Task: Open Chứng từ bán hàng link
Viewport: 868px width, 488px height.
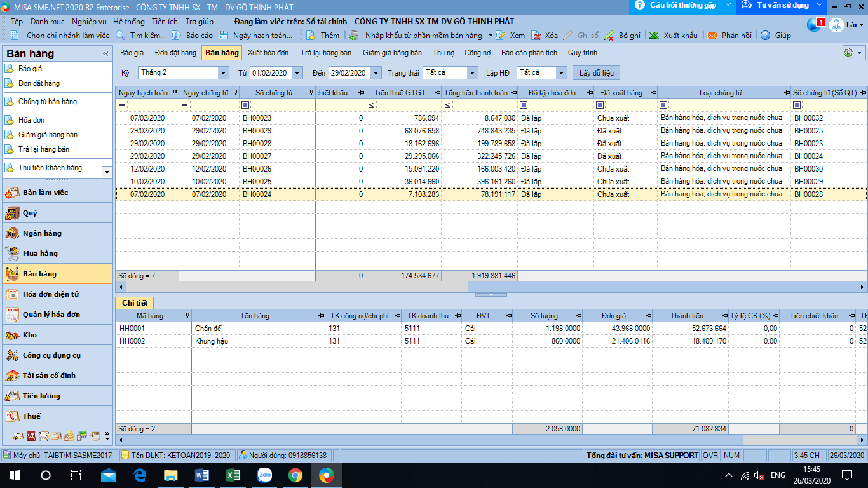Action: tap(48, 102)
